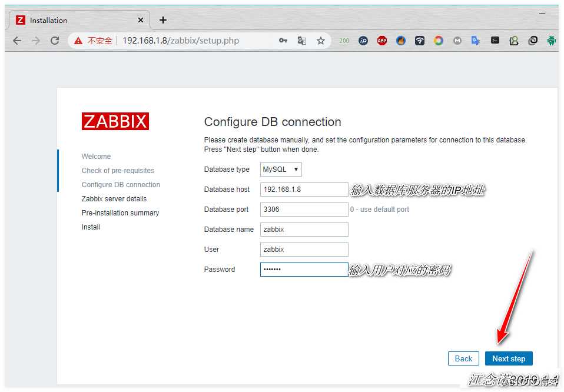Click the ZABBIX logo
Viewport: 564px width, 392px height.
click(115, 121)
